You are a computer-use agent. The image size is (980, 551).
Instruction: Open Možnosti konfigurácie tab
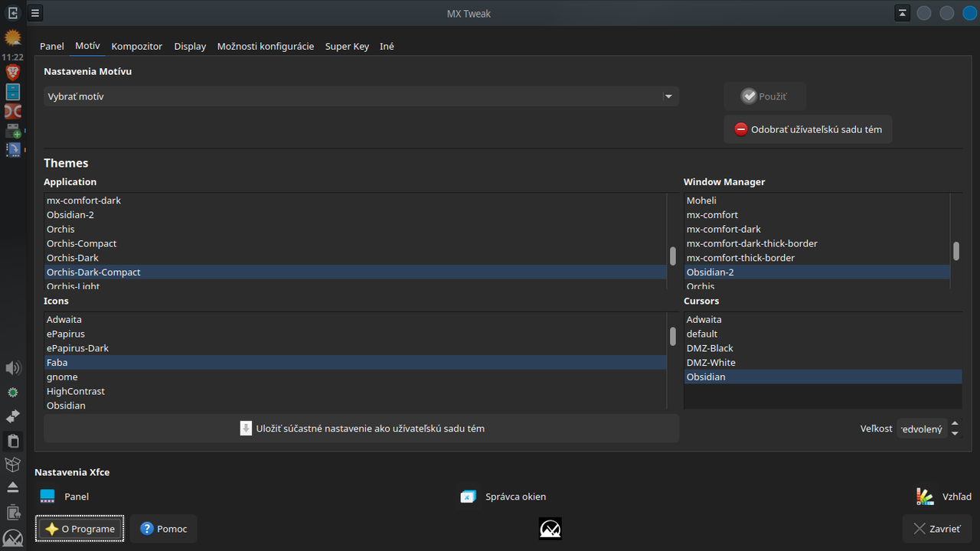266,46
